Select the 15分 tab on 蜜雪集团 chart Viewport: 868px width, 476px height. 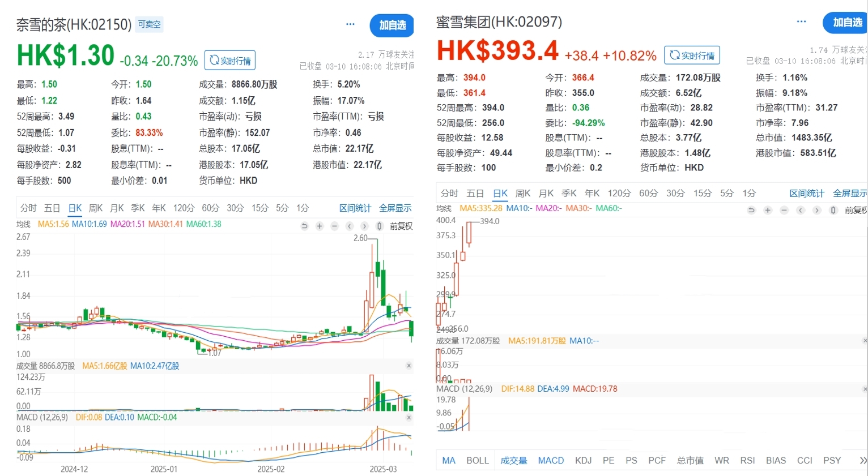click(702, 193)
